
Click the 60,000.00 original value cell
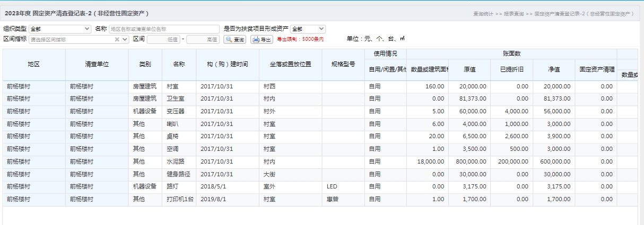point(469,111)
